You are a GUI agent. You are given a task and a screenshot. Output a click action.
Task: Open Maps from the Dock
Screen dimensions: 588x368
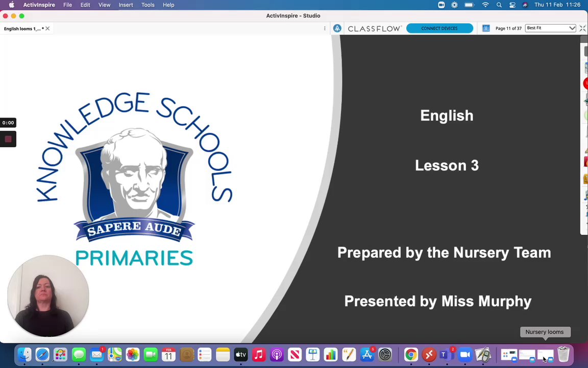pos(115,355)
